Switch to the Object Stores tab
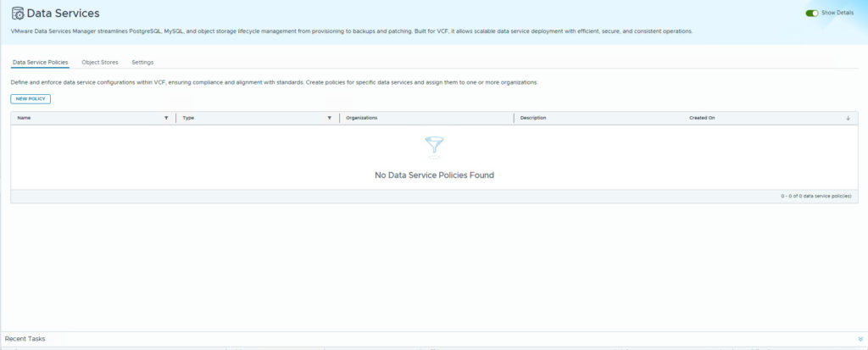Image resolution: width=868 pixels, height=350 pixels. click(x=100, y=63)
